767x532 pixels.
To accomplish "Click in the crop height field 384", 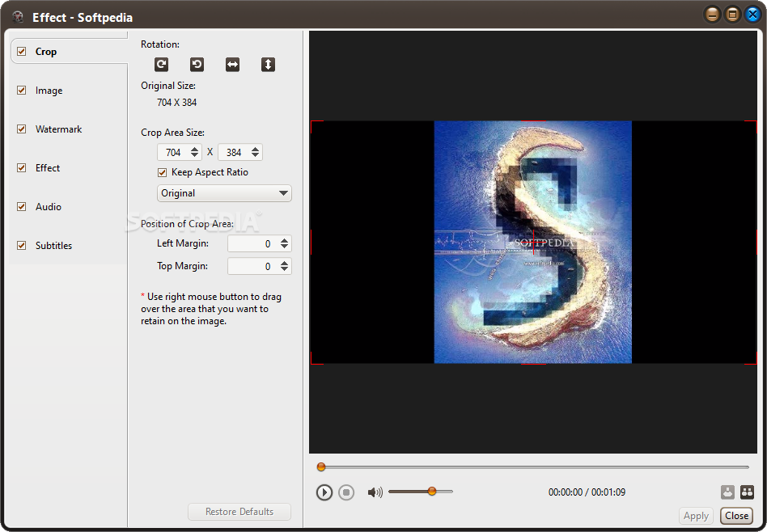I will coord(234,152).
